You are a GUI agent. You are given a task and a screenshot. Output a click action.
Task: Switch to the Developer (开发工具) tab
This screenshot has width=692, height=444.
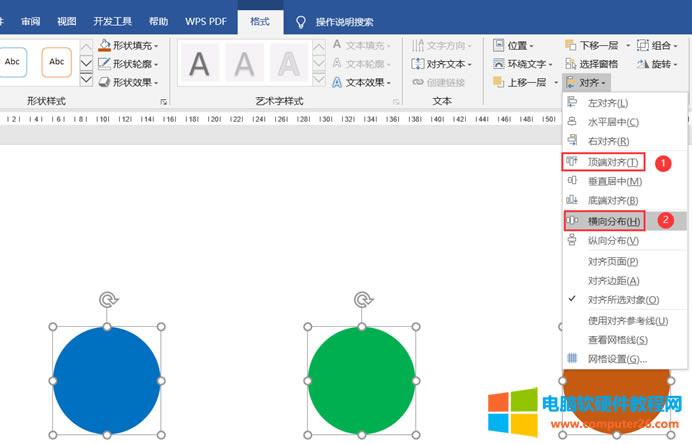click(x=113, y=21)
